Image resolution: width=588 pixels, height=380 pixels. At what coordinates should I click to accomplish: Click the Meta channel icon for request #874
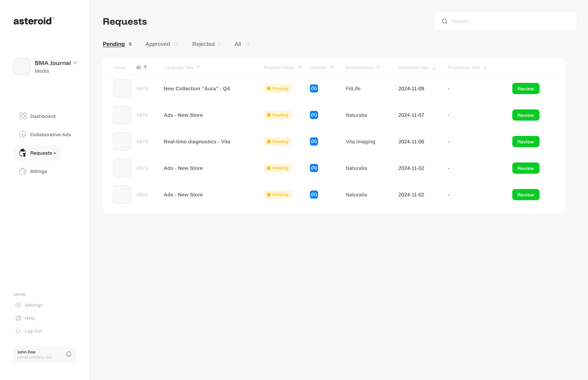coord(314,141)
